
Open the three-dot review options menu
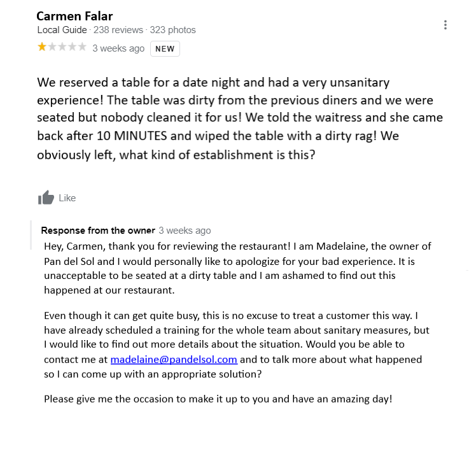click(x=445, y=25)
